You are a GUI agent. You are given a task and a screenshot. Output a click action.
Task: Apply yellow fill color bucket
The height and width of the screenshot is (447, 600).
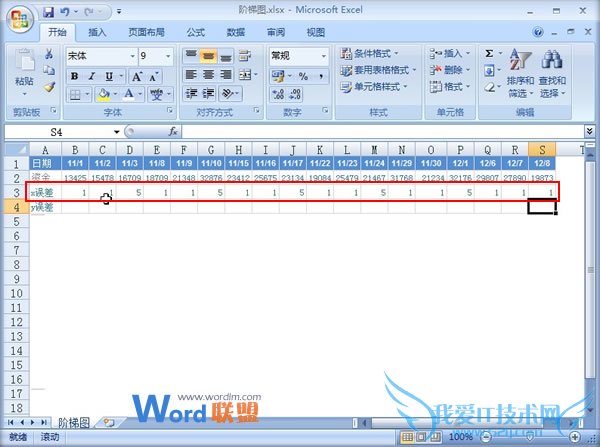pos(104,95)
